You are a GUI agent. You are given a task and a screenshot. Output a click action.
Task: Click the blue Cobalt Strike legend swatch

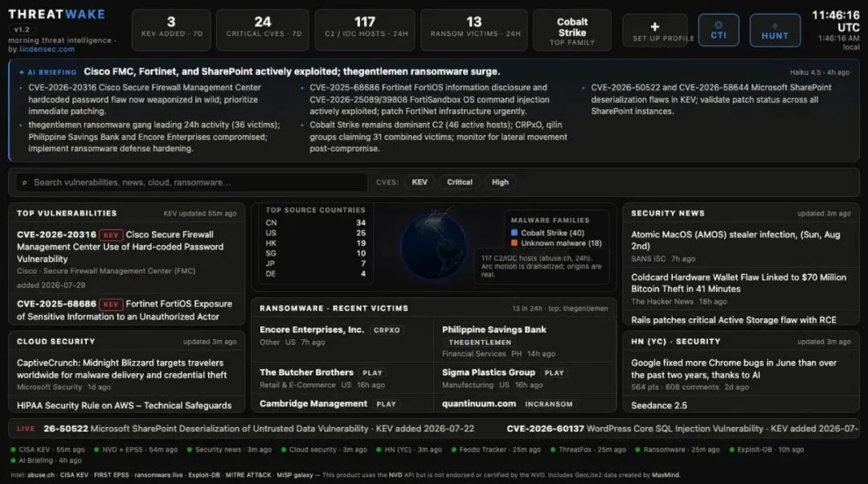point(514,233)
